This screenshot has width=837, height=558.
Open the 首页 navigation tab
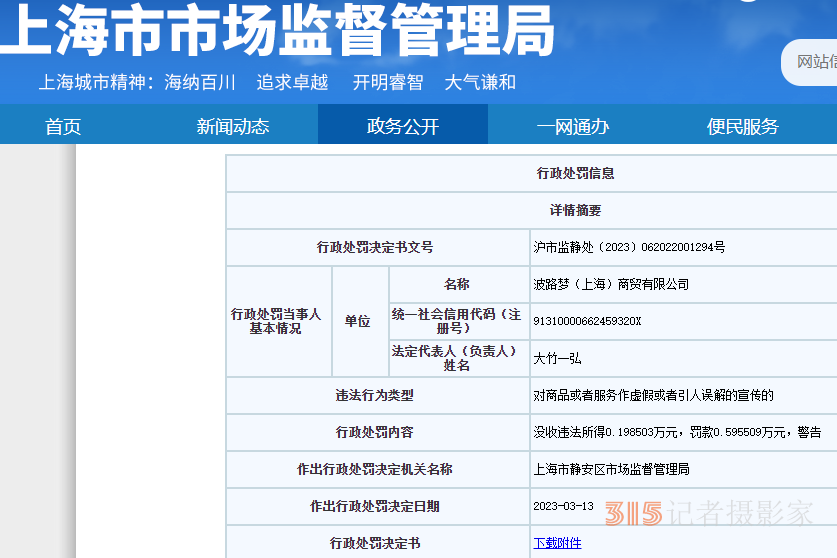pyautogui.click(x=63, y=127)
